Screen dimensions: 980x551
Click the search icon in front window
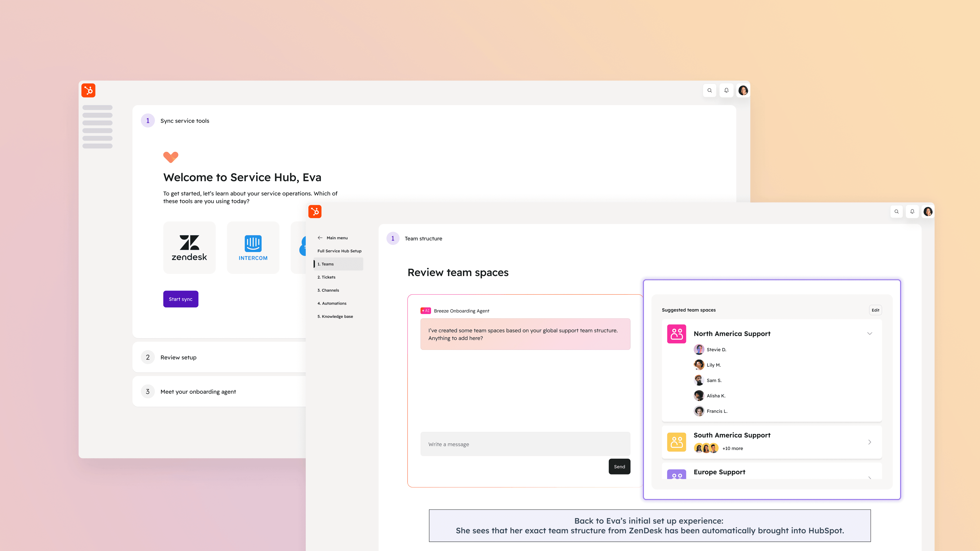896,211
